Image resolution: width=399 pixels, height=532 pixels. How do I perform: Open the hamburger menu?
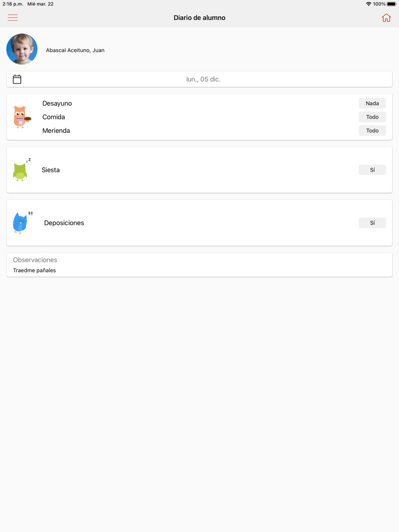tap(13, 18)
